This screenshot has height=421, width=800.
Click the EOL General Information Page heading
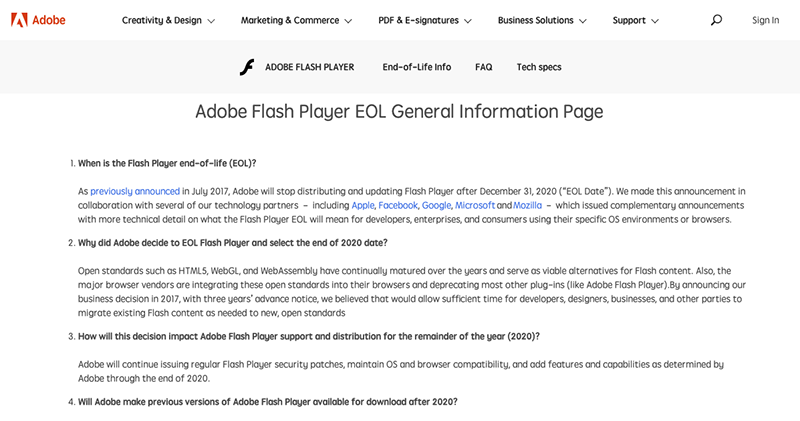click(x=399, y=111)
